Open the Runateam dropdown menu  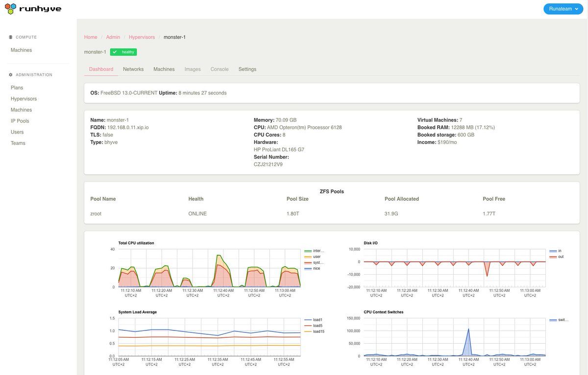tap(563, 9)
